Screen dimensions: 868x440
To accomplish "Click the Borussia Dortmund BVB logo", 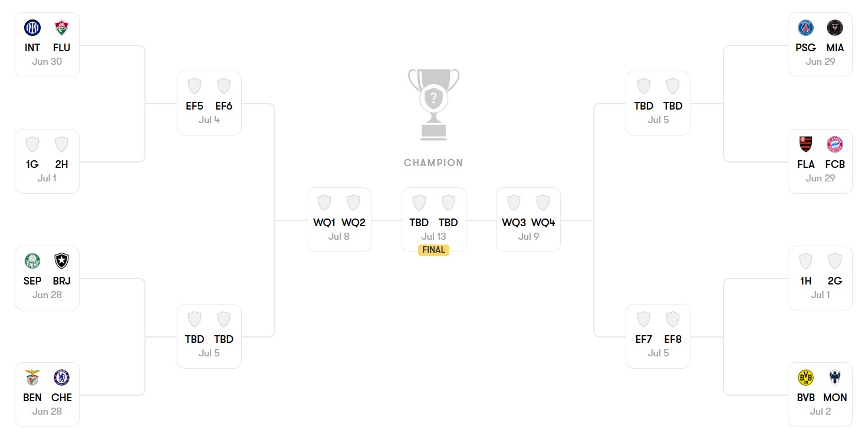I will [805, 378].
